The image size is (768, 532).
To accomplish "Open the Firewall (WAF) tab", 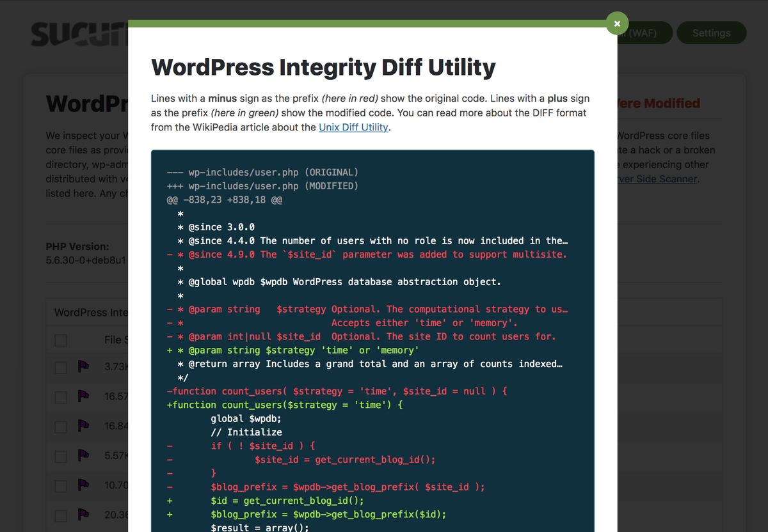I will [644, 33].
